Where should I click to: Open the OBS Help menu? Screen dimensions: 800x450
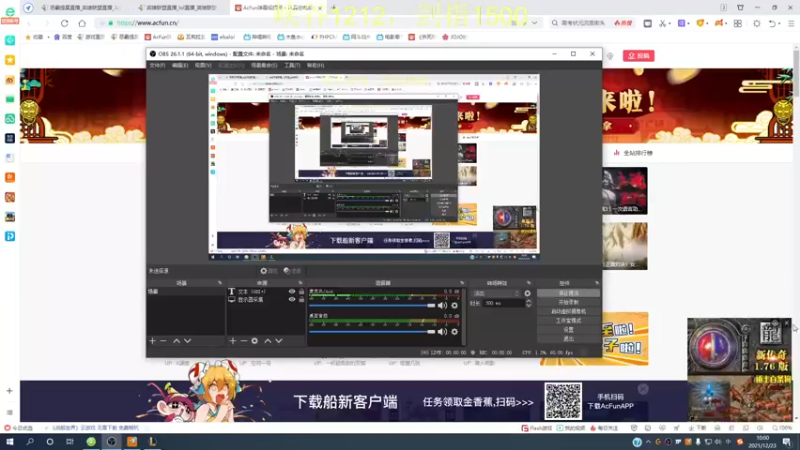pos(315,65)
